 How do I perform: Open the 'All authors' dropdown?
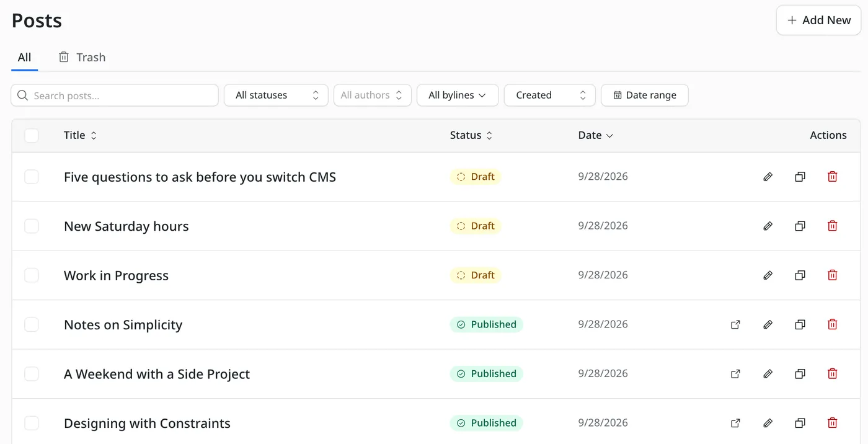(x=372, y=95)
